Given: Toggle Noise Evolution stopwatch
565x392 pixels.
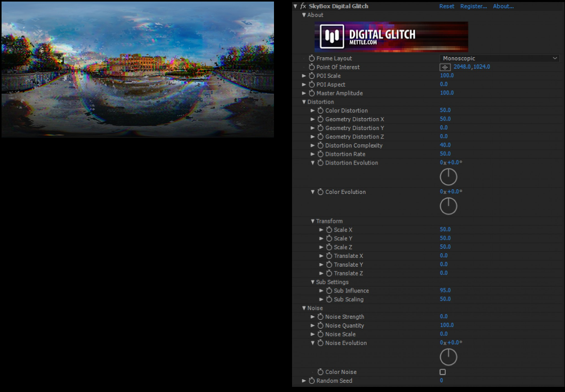Looking at the screenshot, I should click(320, 343).
